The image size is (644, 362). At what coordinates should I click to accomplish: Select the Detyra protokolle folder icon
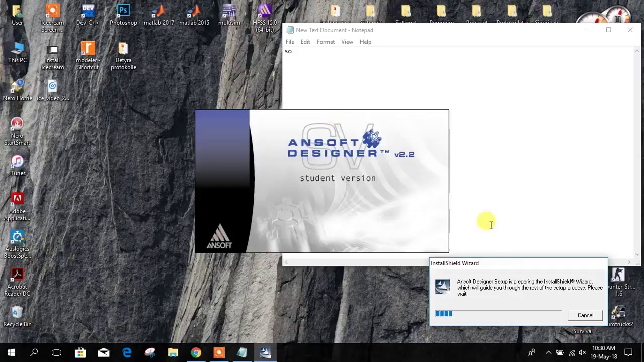coord(123,56)
